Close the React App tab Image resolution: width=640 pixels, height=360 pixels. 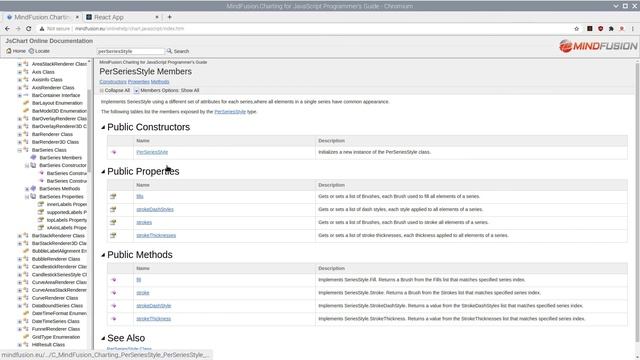coord(157,17)
